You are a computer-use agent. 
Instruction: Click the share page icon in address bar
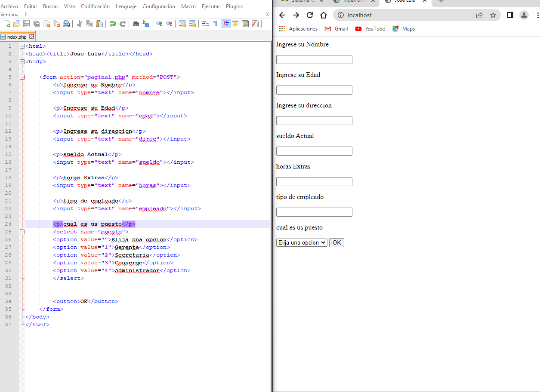[479, 15]
